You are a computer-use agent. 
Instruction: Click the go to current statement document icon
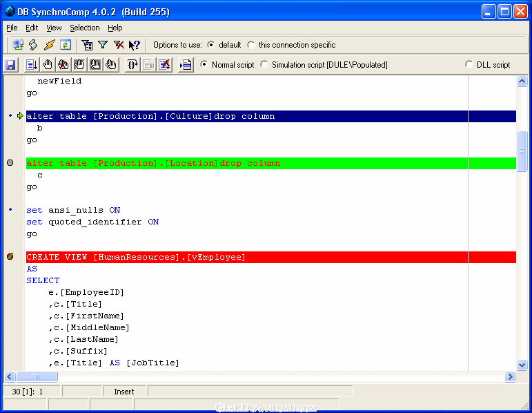(x=186, y=64)
